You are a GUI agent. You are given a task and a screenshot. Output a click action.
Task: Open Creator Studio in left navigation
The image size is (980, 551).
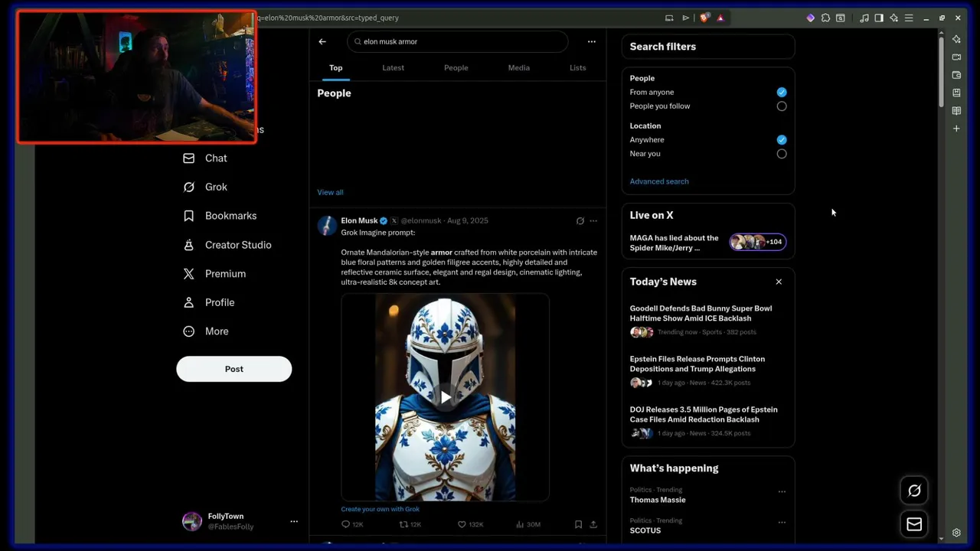(227, 245)
